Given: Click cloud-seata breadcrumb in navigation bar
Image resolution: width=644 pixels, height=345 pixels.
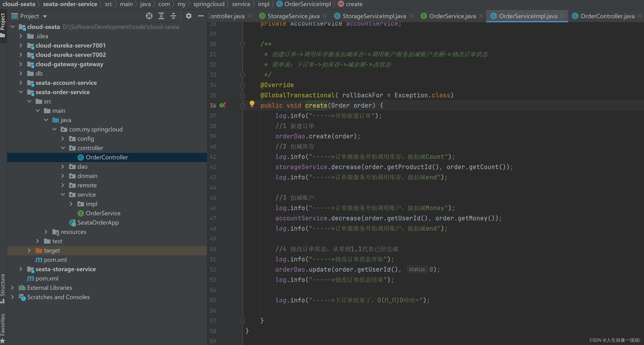Looking at the screenshot, I should (19, 4).
